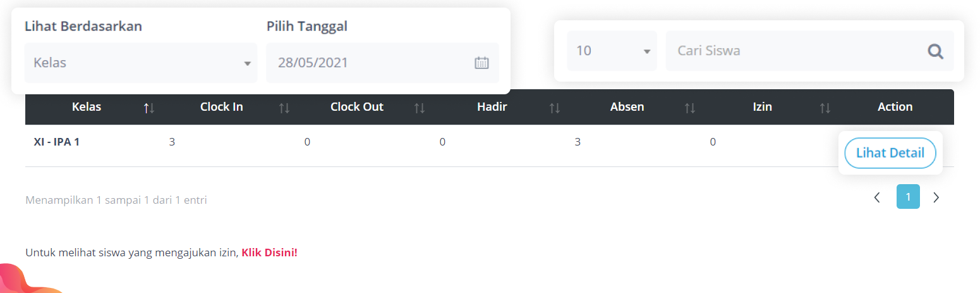Click the calendar icon in date field
The image size is (980, 293).
[x=481, y=63]
